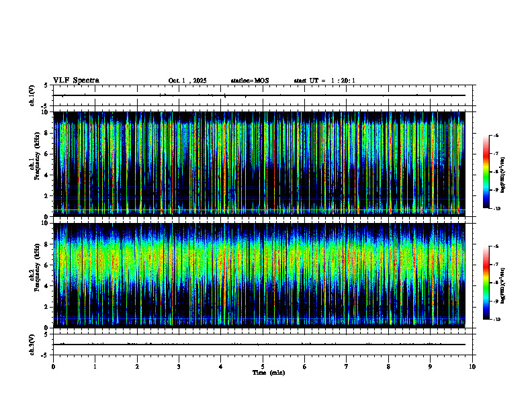Click the "-10" value on ch.2 colorbar
This screenshot has height=411, width=532.
click(496, 320)
